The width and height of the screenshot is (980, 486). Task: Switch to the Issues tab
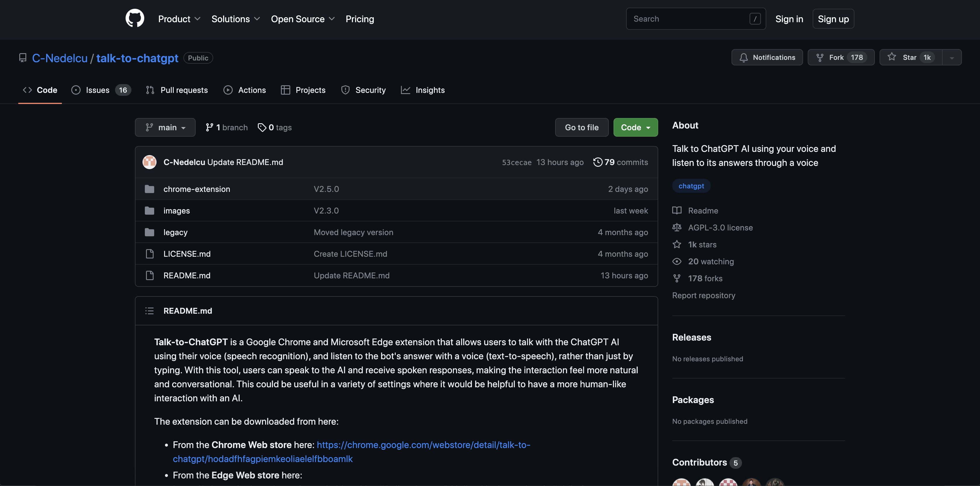[101, 90]
